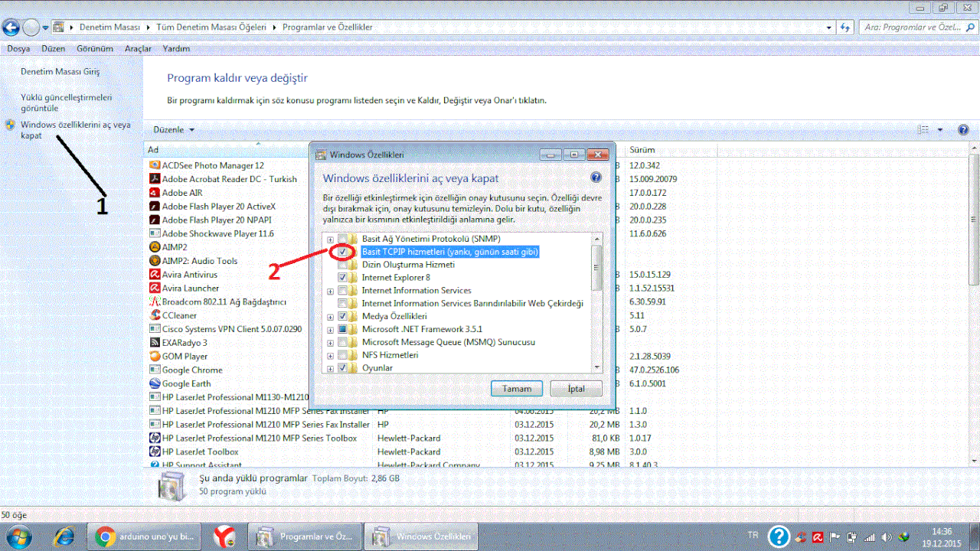980x551 pixels.
Task: Click the Adobe AIR program icon
Action: tap(155, 193)
